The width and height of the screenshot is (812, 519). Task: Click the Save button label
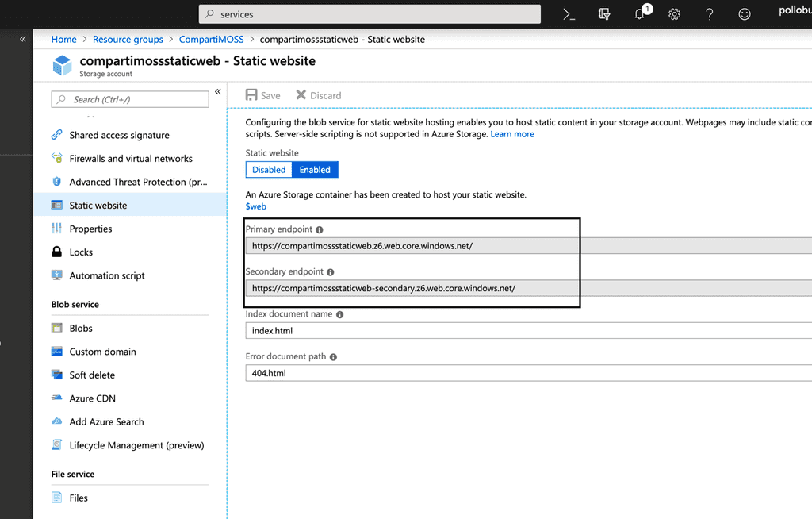pyautogui.click(x=270, y=95)
